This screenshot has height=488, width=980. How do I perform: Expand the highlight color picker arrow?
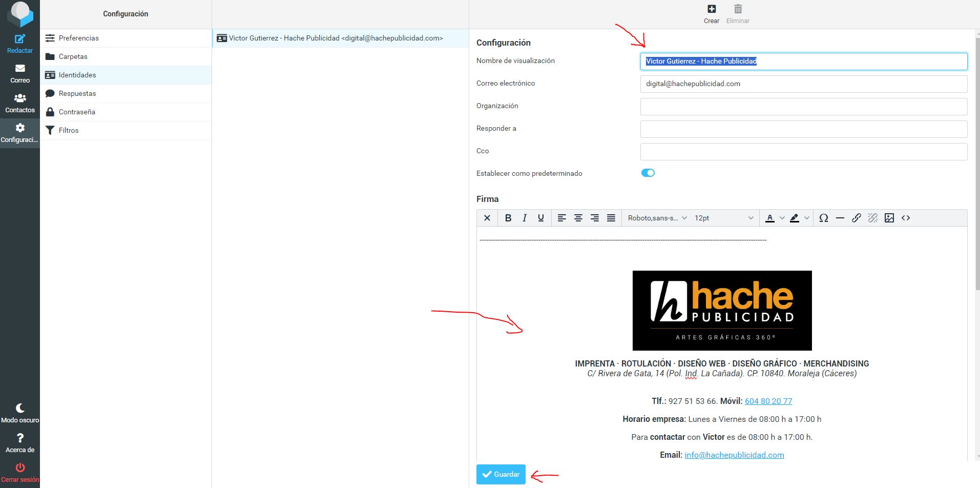pos(807,218)
